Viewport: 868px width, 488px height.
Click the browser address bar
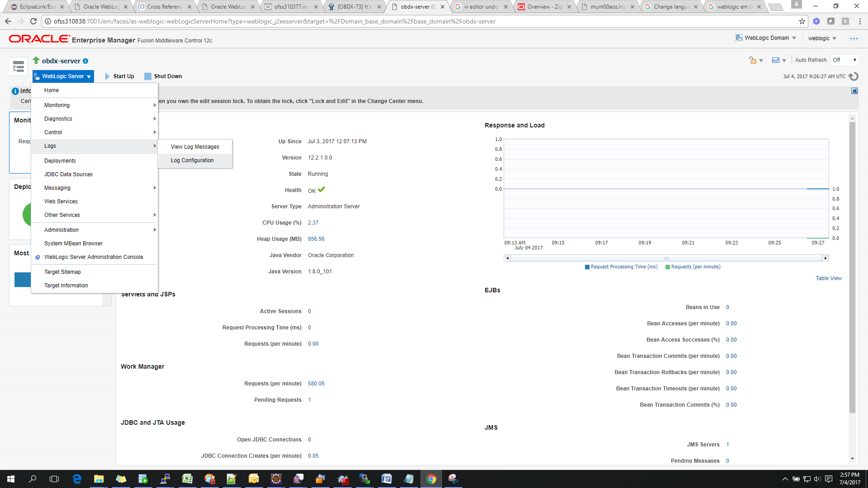[425, 21]
